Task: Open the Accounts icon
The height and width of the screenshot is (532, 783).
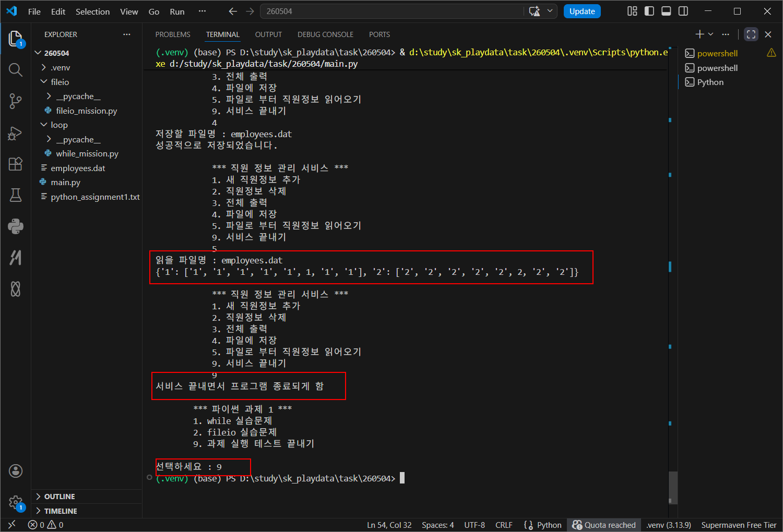Action: pyautogui.click(x=16, y=471)
